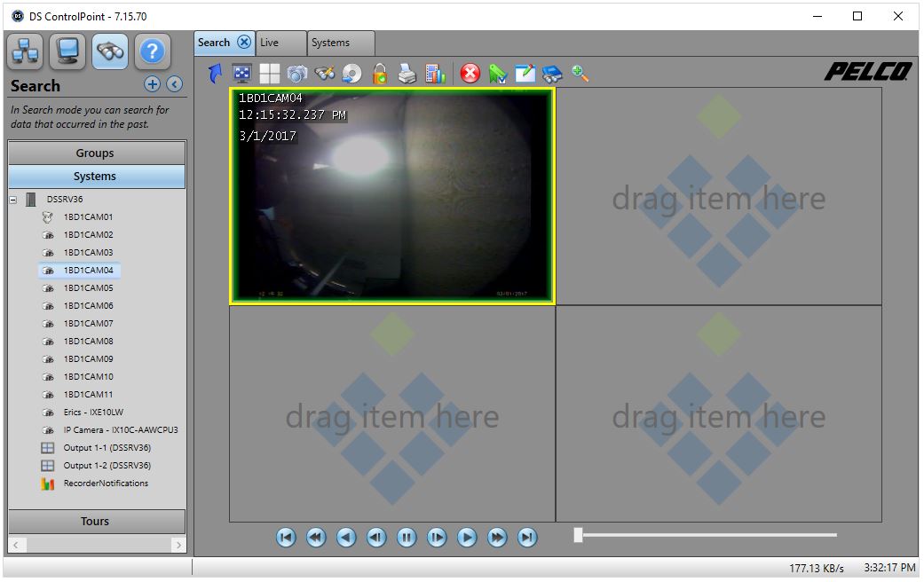Open Help with the question mark icon
The image size is (924, 582).
point(152,51)
